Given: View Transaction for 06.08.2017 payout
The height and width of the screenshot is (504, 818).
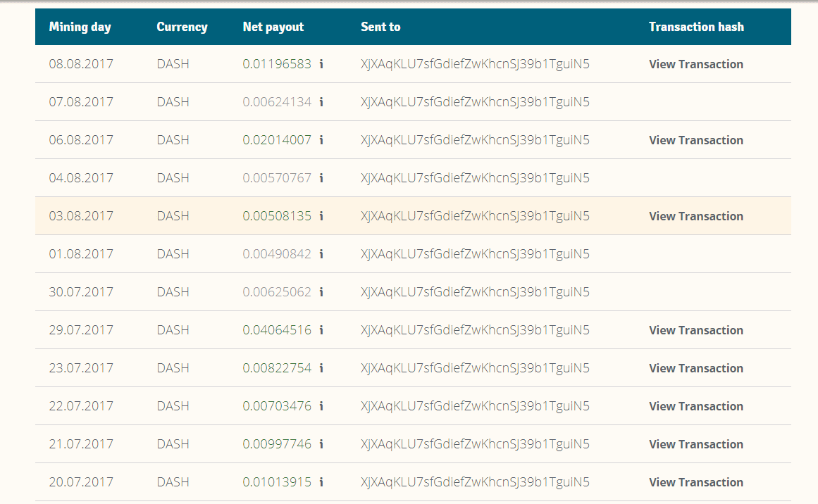Looking at the screenshot, I should 696,140.
